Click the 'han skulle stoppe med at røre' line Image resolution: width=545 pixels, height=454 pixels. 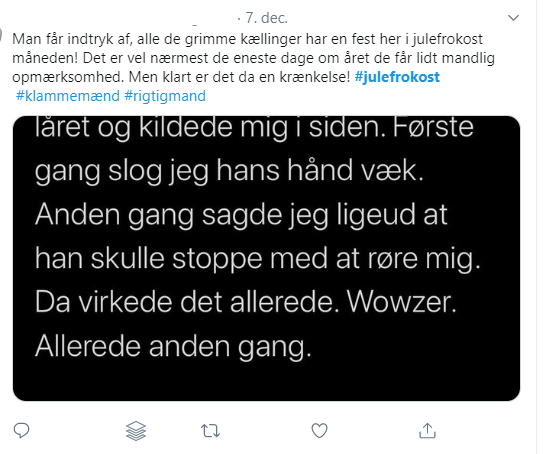pyautogui.click(x=258, y=259)
